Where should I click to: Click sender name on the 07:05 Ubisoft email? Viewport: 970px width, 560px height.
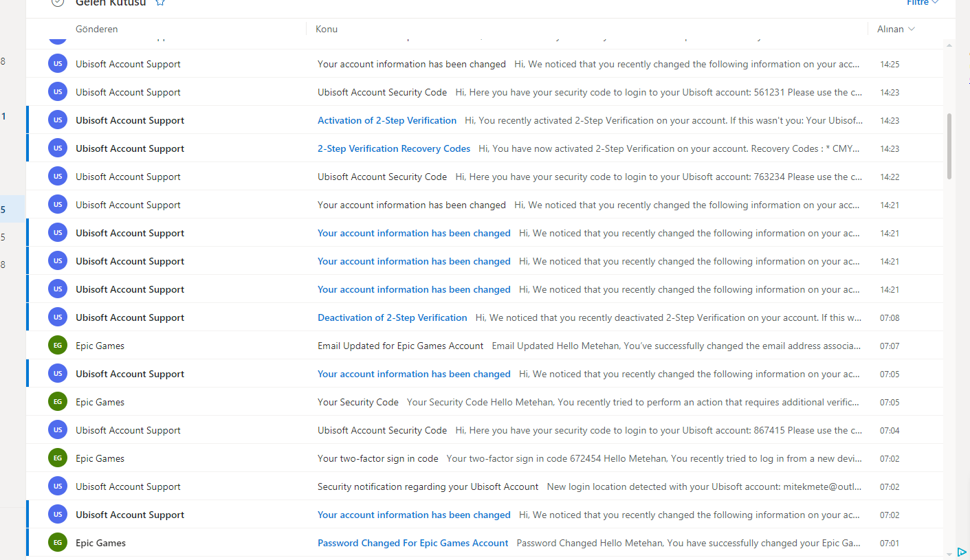pyautogui.click(x=130, y=374)
